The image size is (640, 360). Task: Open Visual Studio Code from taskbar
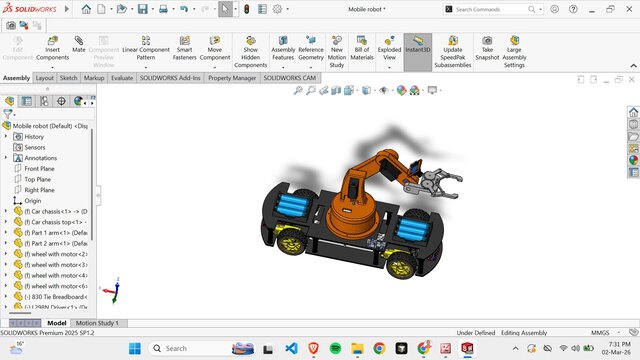[291, 349]
